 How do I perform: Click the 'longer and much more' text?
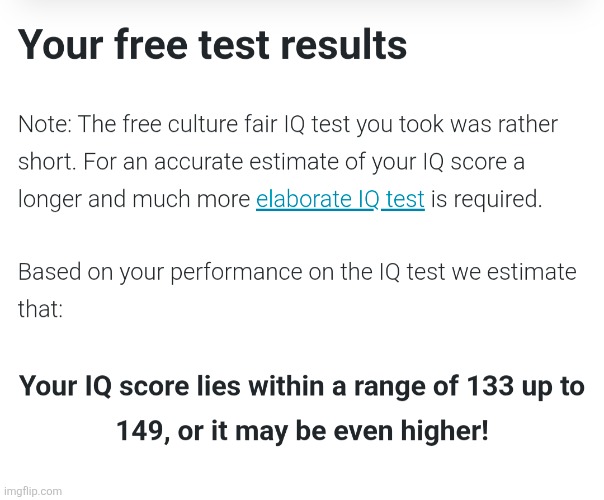[134, 200]
